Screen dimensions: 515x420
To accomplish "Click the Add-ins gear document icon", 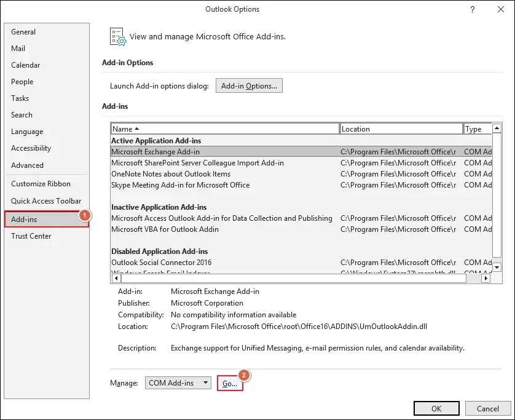I will (x=117, y=37).
